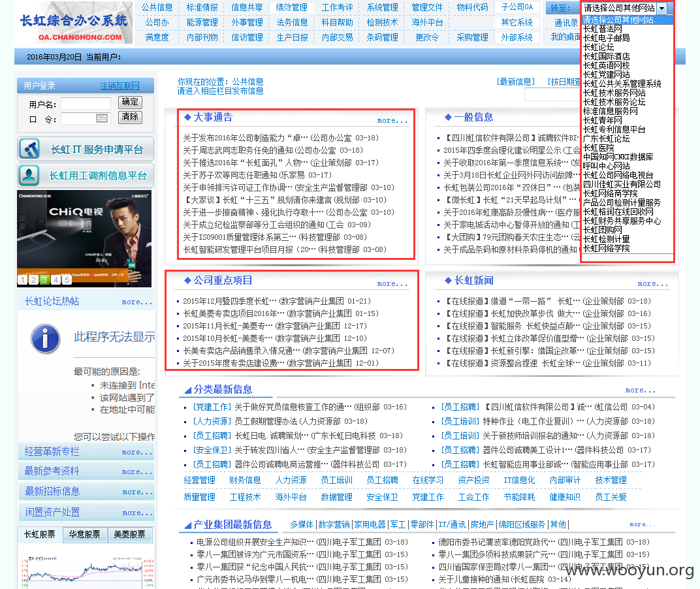The height and width of the screenshot is (589, 700).
Task: Choose 长虹国际酒店 from the site list
Action: click(606, 56)
